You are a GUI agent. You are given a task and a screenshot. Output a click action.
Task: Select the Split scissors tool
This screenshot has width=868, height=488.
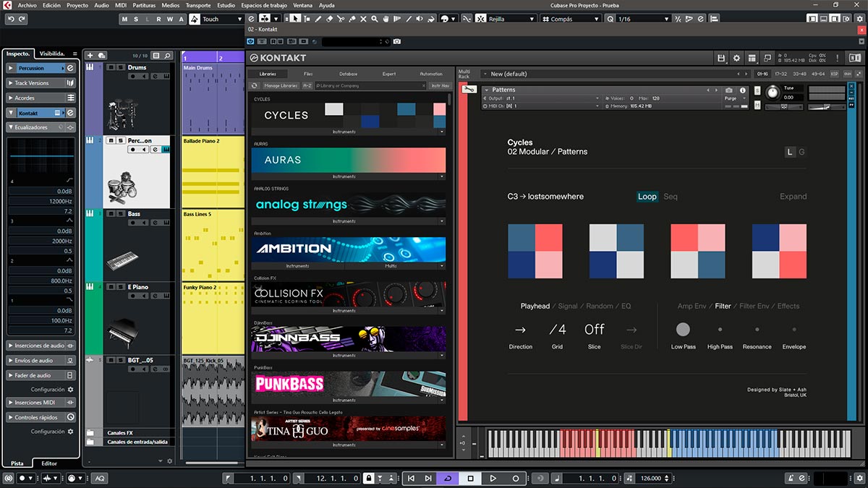(x=341, y=19)
